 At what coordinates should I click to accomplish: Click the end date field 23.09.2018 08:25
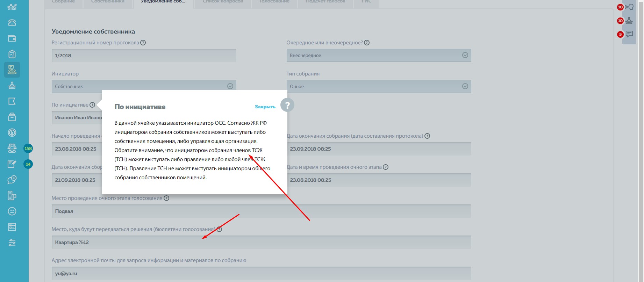pos(379,149)
